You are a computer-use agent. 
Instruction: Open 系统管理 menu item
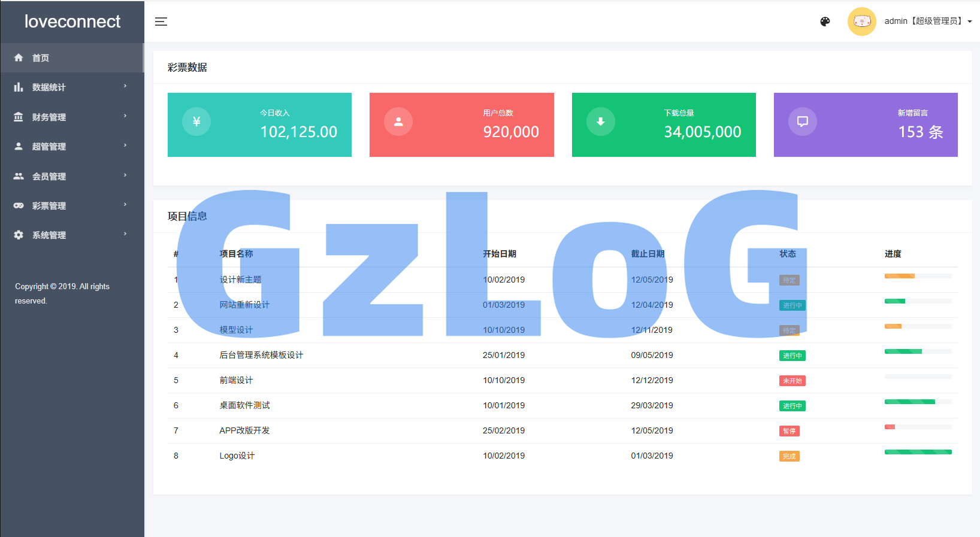pyautogui.click(x=49, y=235)
